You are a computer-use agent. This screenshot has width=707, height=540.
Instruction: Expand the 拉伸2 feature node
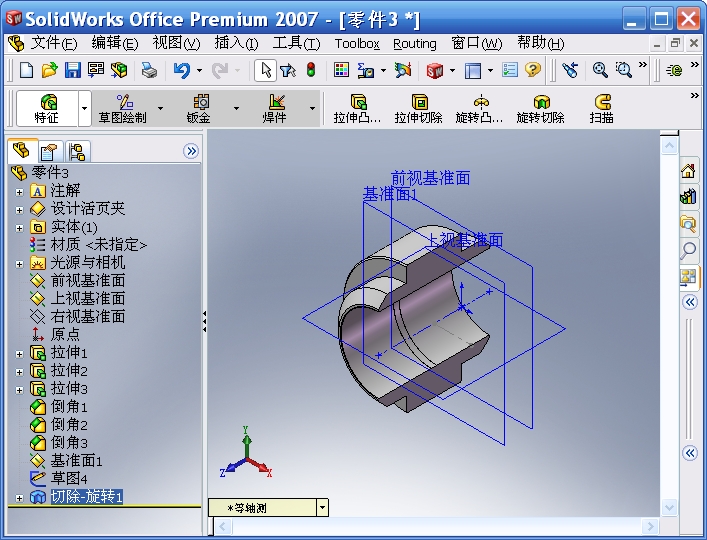19,372
